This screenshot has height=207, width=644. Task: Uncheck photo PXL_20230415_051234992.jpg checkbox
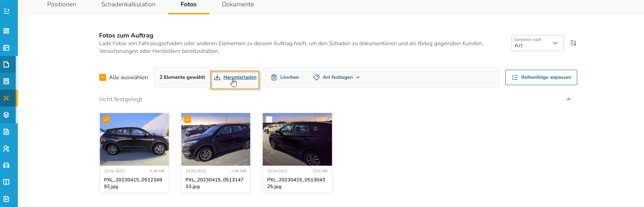[106, 119]
